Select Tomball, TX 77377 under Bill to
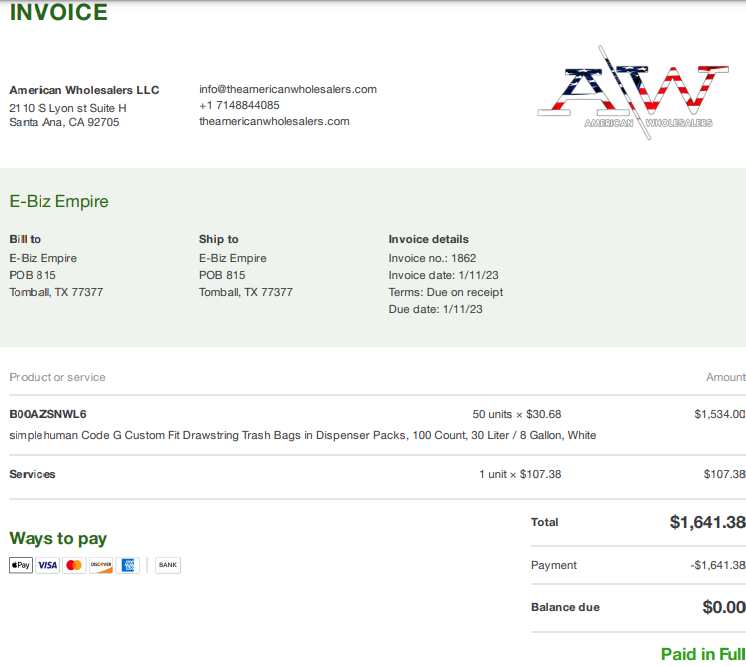This screenshot has height=666, width=746. 56,292
